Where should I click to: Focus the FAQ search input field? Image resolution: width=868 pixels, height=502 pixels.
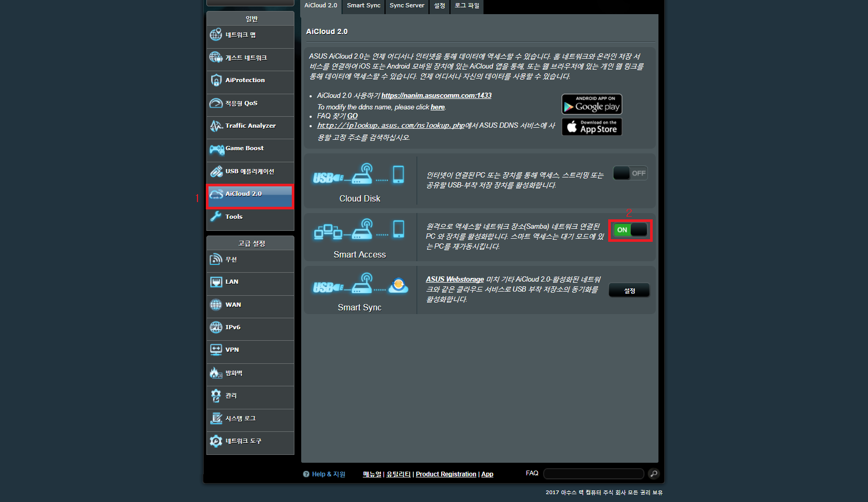[594, 474]
